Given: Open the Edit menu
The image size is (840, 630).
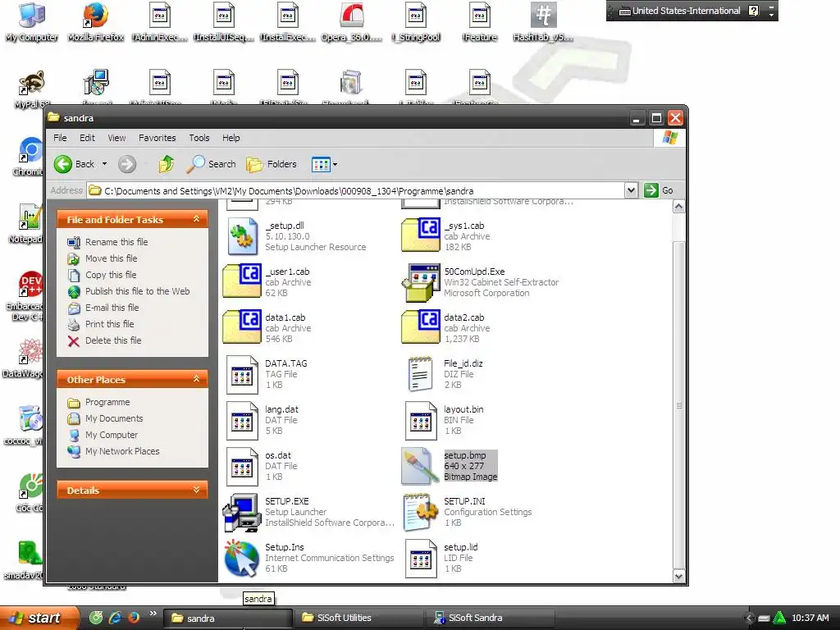Looking at the screenshot, I should tap(87, 138).
